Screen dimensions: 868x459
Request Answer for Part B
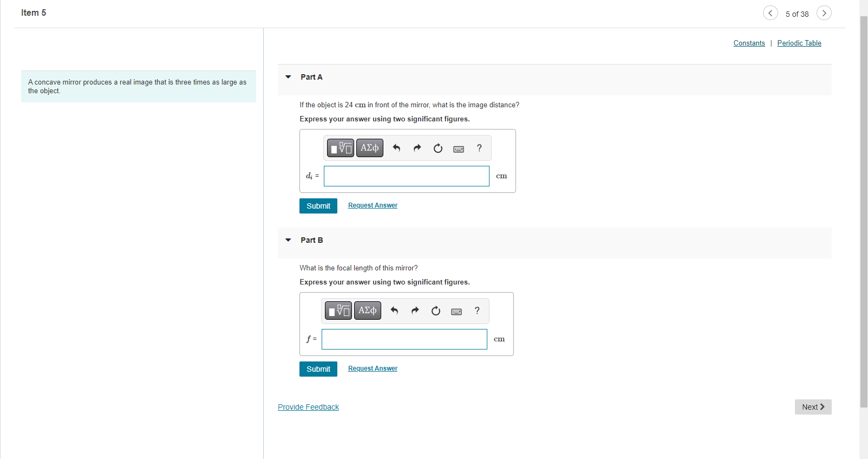[373, 369]
